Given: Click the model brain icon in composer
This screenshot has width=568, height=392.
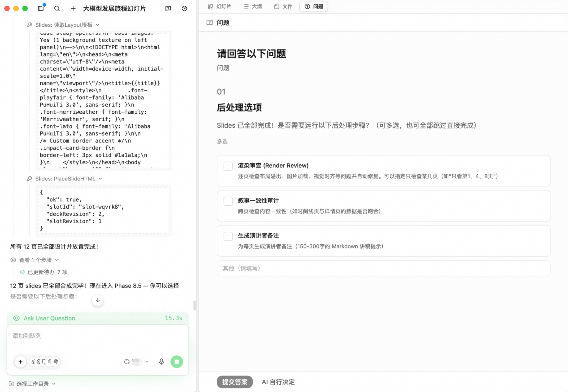Looking at the screenshot, I should [127, 362].
